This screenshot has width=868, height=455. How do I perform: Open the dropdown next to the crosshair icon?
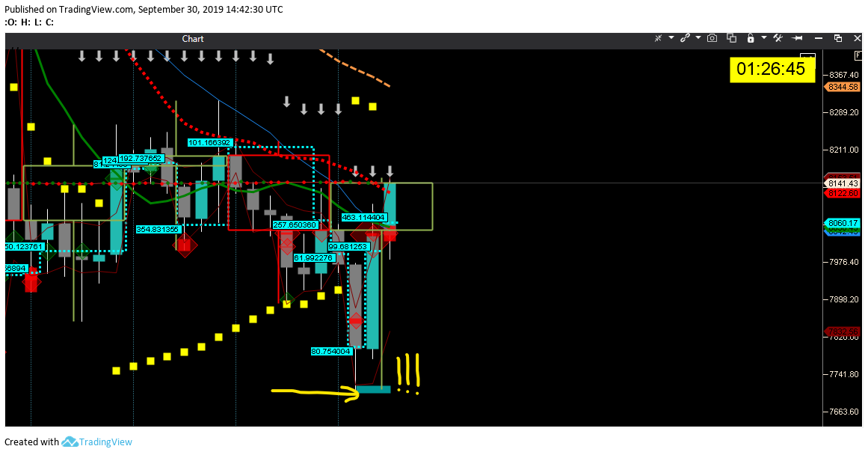(x=671, y=38)
